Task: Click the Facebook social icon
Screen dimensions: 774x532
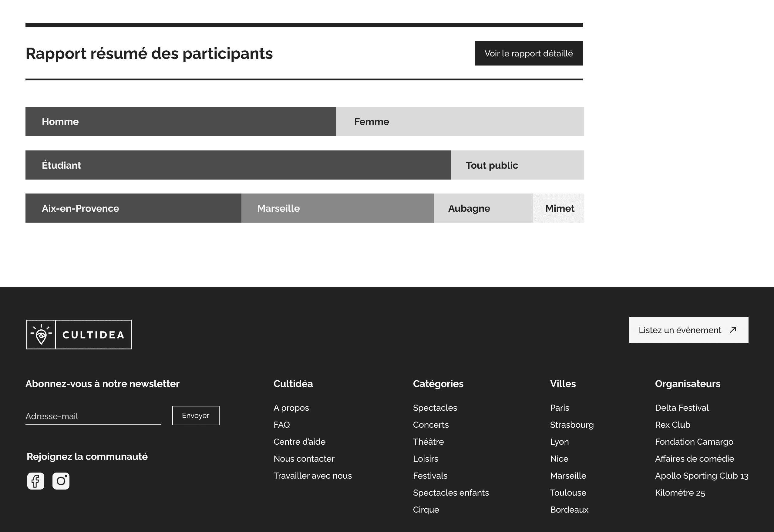Action: click(36, 481)
